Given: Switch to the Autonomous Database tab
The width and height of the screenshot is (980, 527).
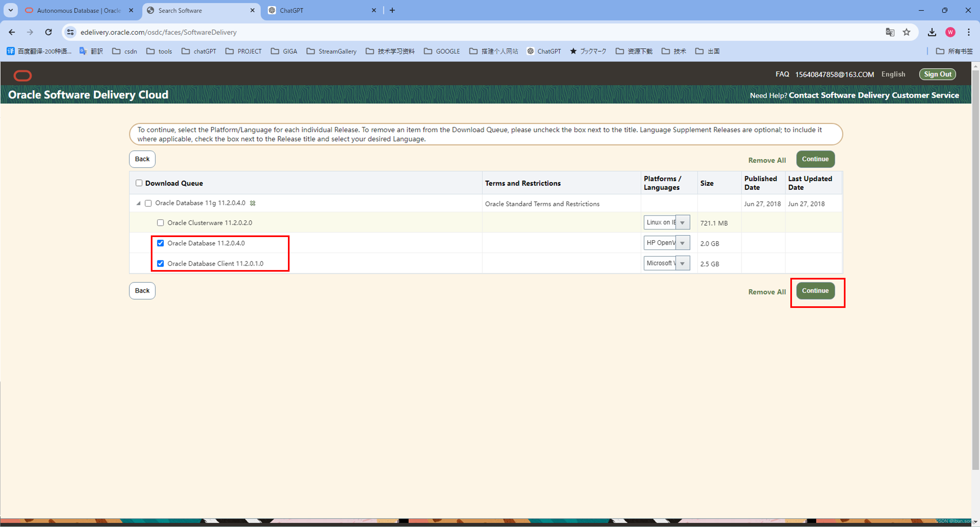Looking at the screenshot, I should (78, 10).
